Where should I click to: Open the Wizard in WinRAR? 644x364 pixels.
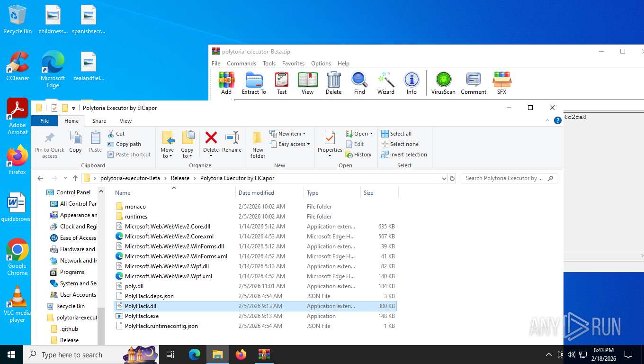(386, 83)
